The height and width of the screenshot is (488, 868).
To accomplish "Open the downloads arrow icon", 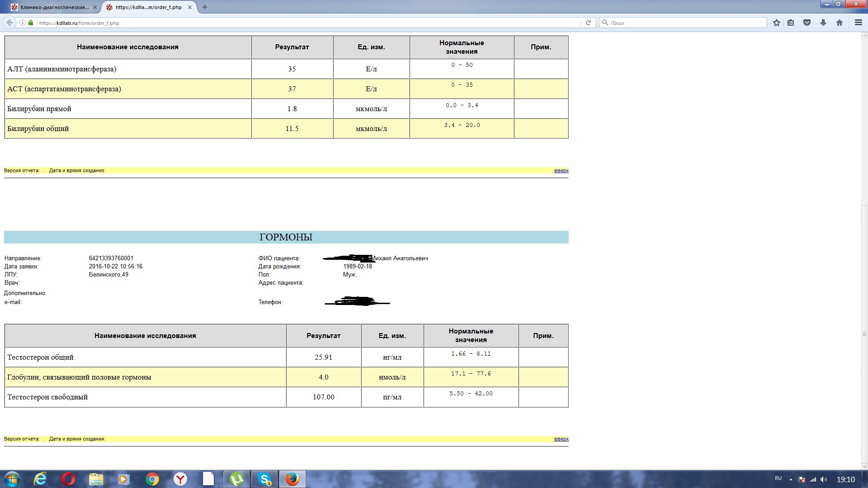I will point(823,23).
